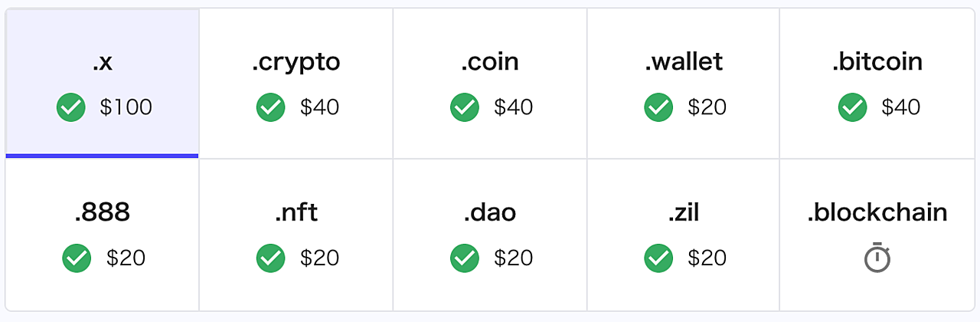Click the $20 price under .888
980x322 pixels.
click(x=126, y=258)
